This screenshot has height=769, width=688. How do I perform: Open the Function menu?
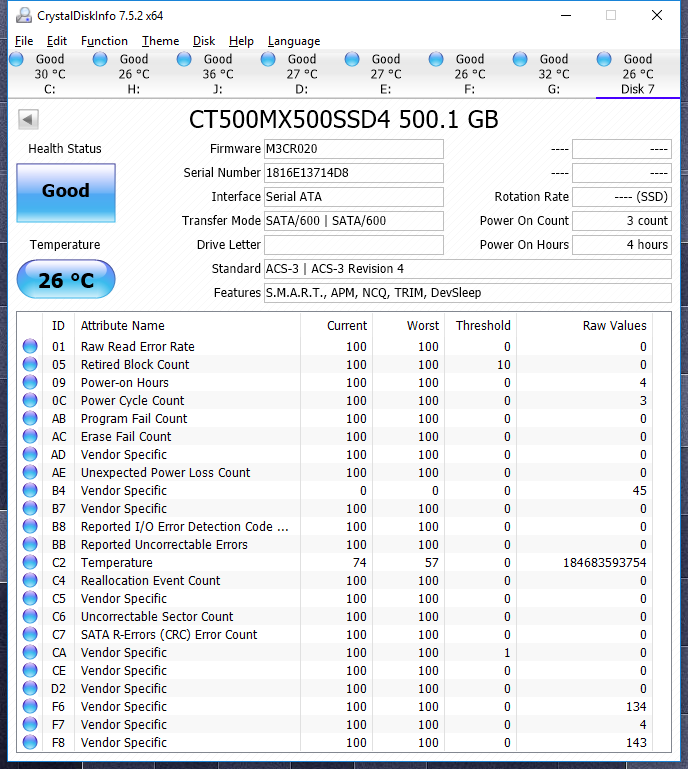tap(104, 41)
